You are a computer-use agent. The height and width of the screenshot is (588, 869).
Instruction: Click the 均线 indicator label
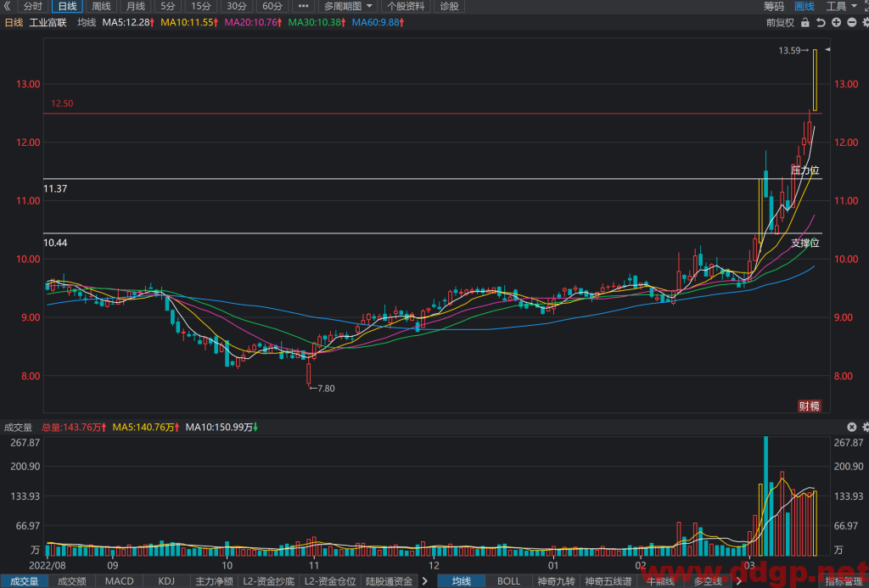click(x=87, y=23)
